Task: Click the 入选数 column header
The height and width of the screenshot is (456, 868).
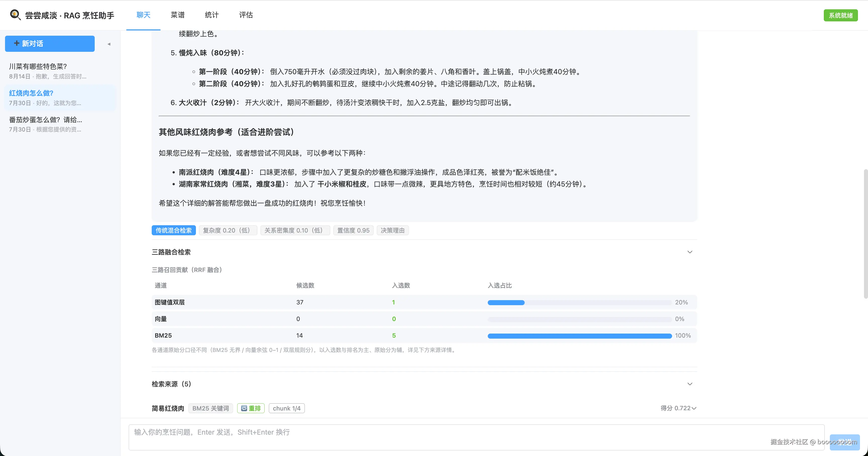Action: tap(401, 285)
